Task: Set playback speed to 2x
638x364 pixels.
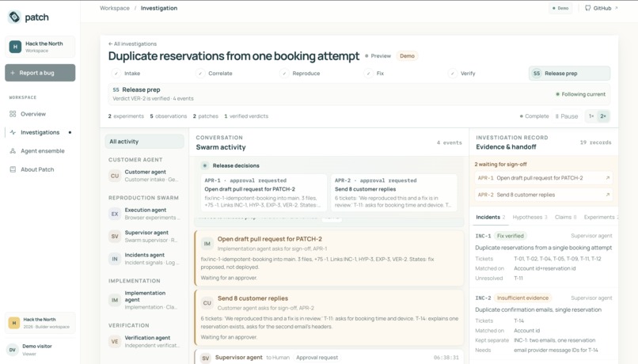Action: [x=603, y=116]
